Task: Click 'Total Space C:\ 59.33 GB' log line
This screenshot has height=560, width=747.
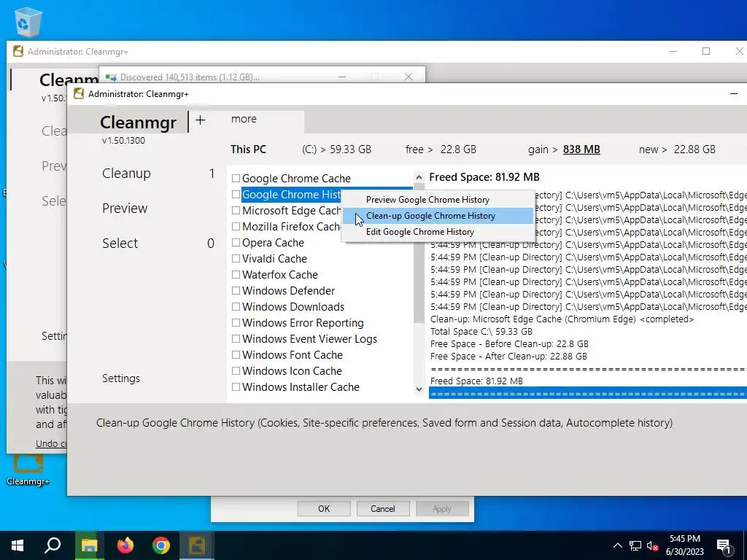Action: [481, 332]
